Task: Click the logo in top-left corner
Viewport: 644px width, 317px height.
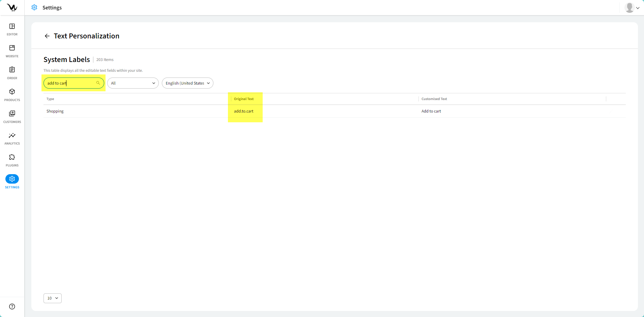Action: pyautogui.click(x=12, y=7)
